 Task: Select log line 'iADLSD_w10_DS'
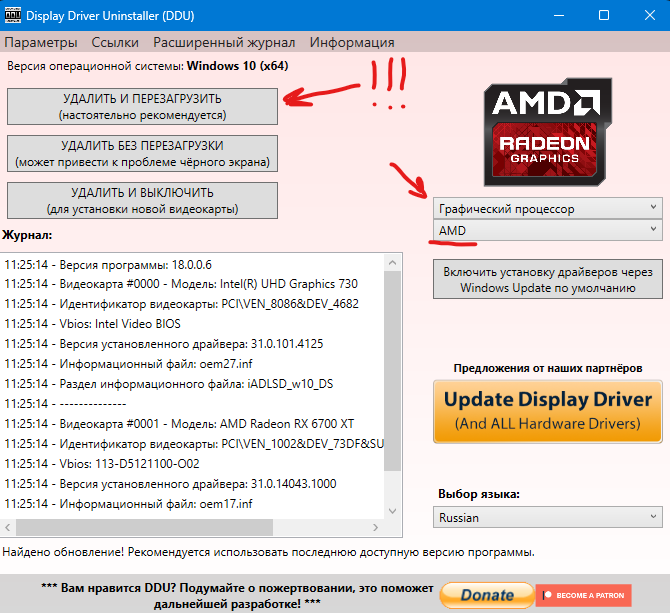168,384
